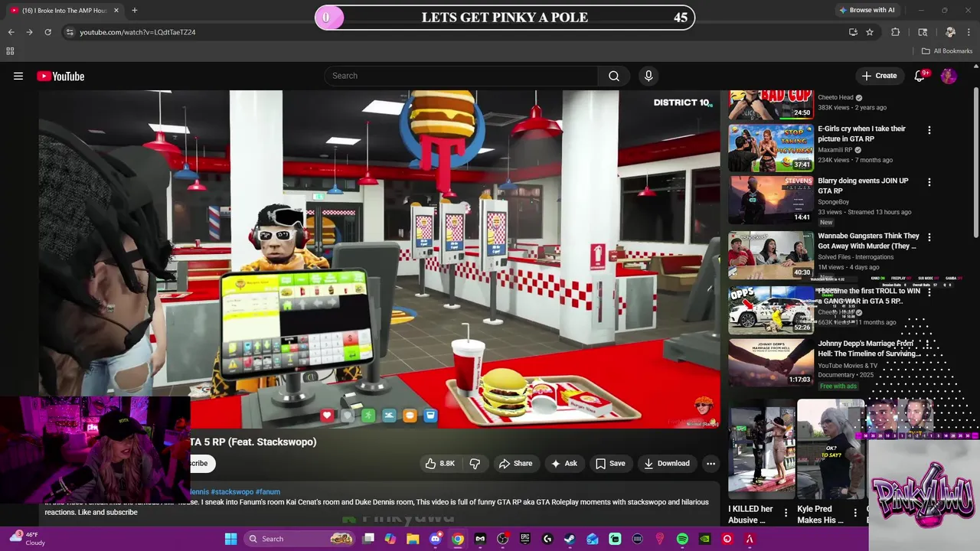The image size is (980, 551).
Task: Bookmark this page with star icon
Action: [870, 32]
